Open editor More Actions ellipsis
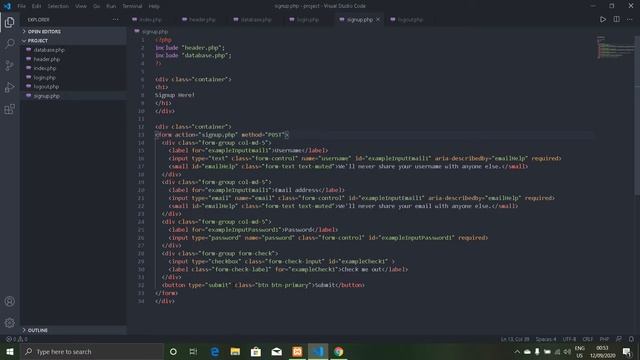 click(630, 19)
